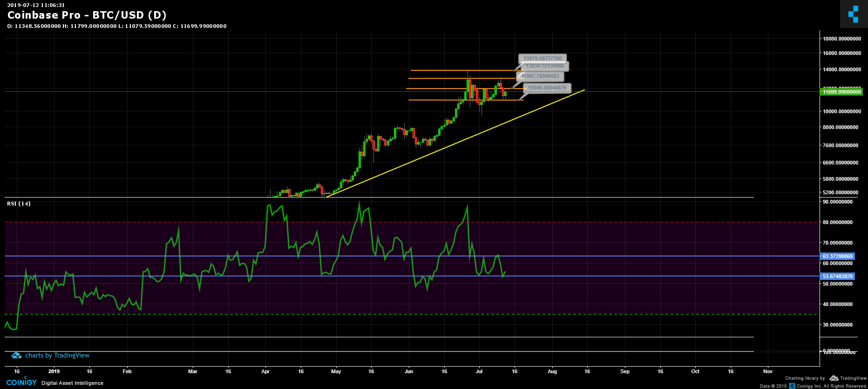Click the RSI axis label 80.00000000
The image size is (868, 389).
[838, 222]
